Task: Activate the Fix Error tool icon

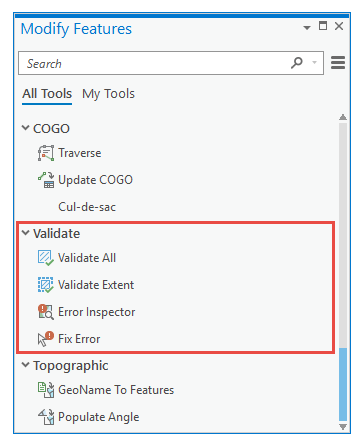Action: click(x=46, y=339)
